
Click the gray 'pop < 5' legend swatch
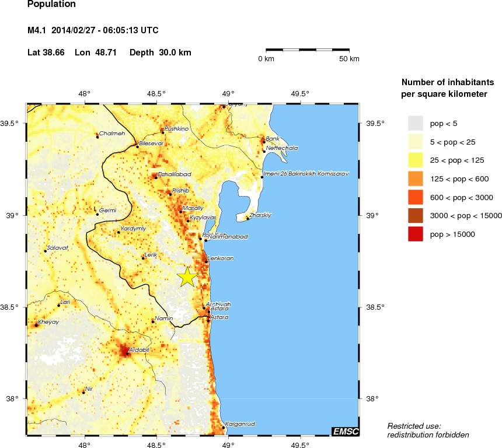click(415, 123)
